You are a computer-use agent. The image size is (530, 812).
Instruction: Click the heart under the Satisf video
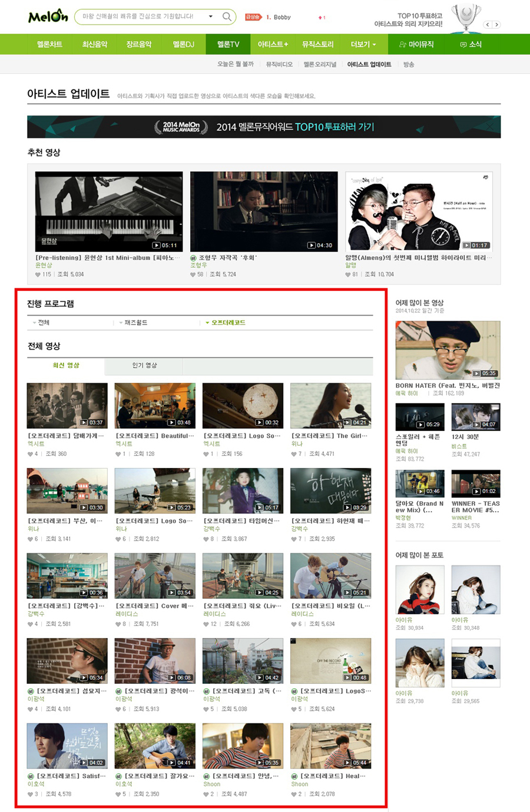pyautogui.click(x=31, y=794)
